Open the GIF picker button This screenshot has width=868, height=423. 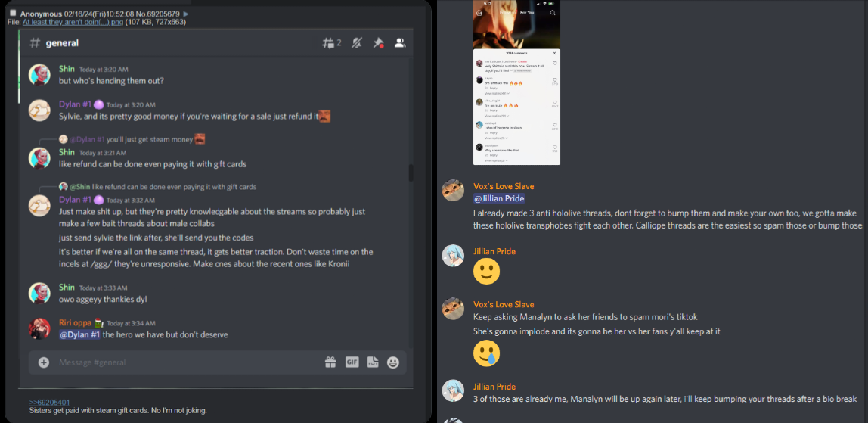[x=352, y=362]
